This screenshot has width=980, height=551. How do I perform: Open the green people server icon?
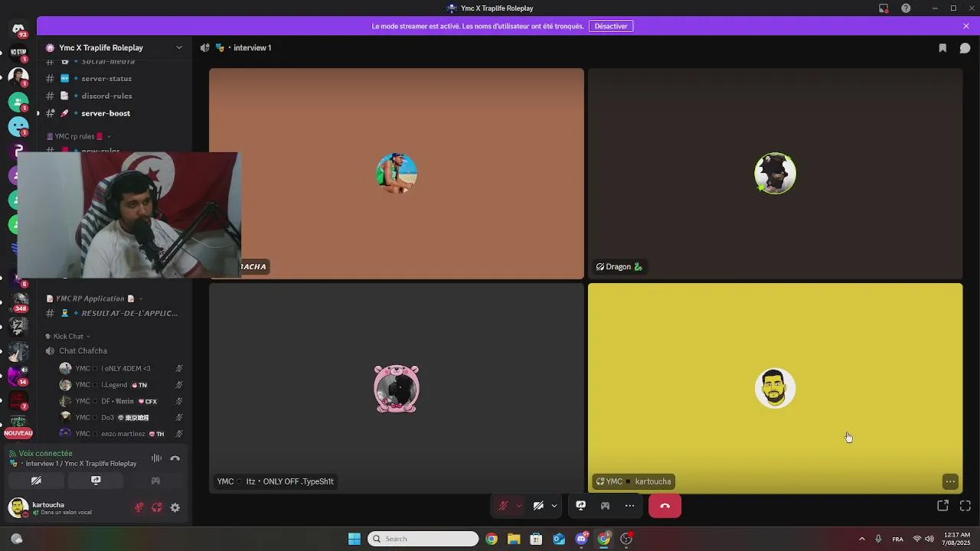(18, 101)
